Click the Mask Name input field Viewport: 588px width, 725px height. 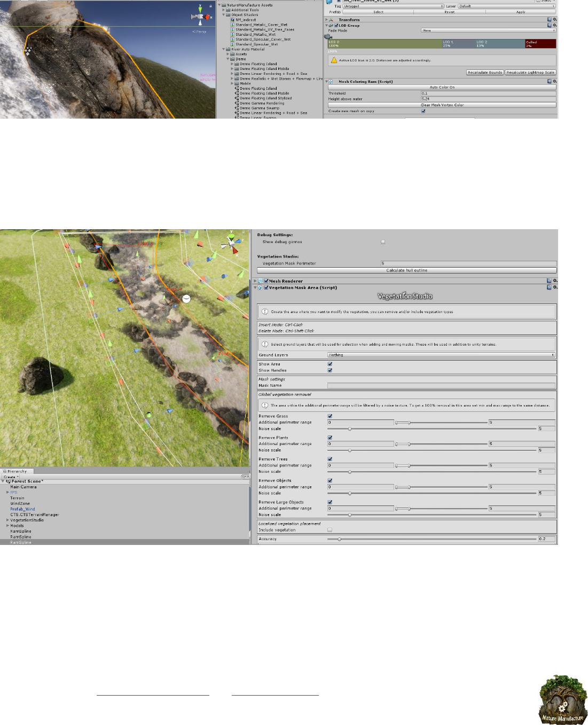[441, 385]
